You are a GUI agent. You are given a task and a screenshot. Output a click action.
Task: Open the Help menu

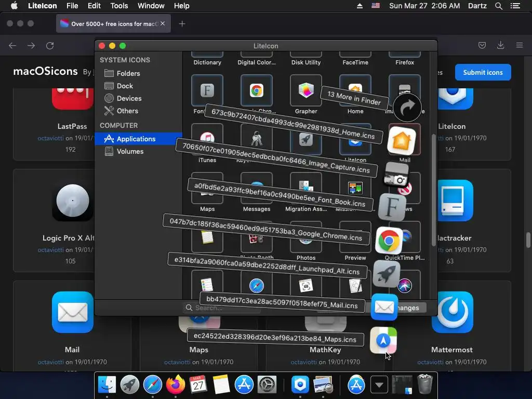tap(181, 6)
